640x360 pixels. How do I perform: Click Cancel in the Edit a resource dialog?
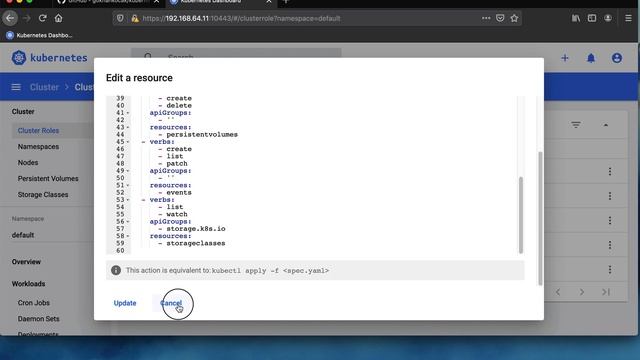point(171,303)
